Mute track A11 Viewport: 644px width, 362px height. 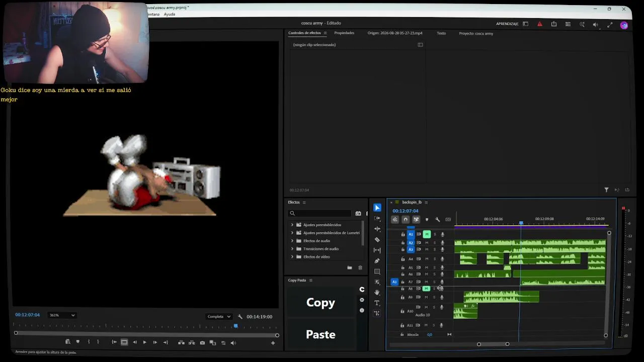point(427,325)
